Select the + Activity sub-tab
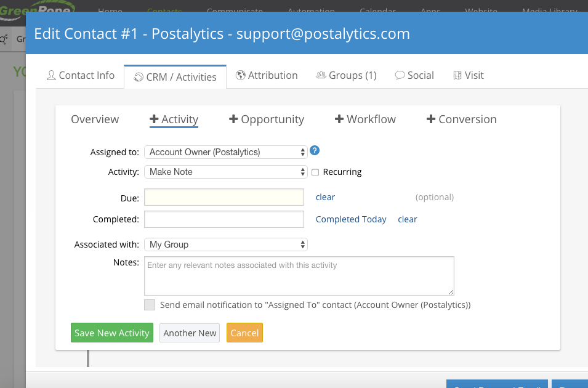The image size is (588, 388). 174,119
